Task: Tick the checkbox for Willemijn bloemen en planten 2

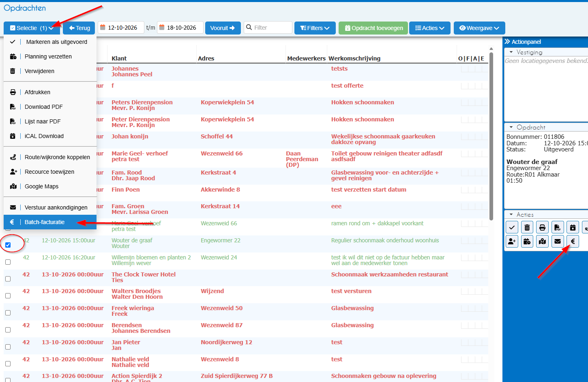Action: [x=8, y=262]
